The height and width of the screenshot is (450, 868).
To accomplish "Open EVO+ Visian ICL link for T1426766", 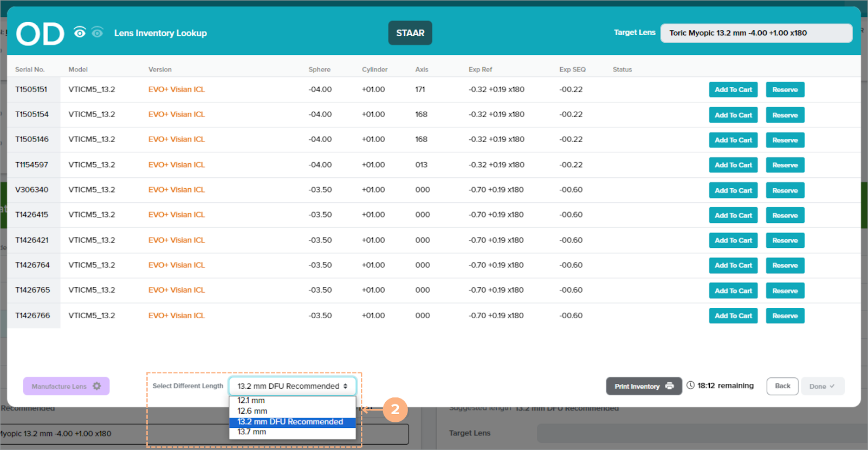I will pyautogui.click(x=177, y=316).
